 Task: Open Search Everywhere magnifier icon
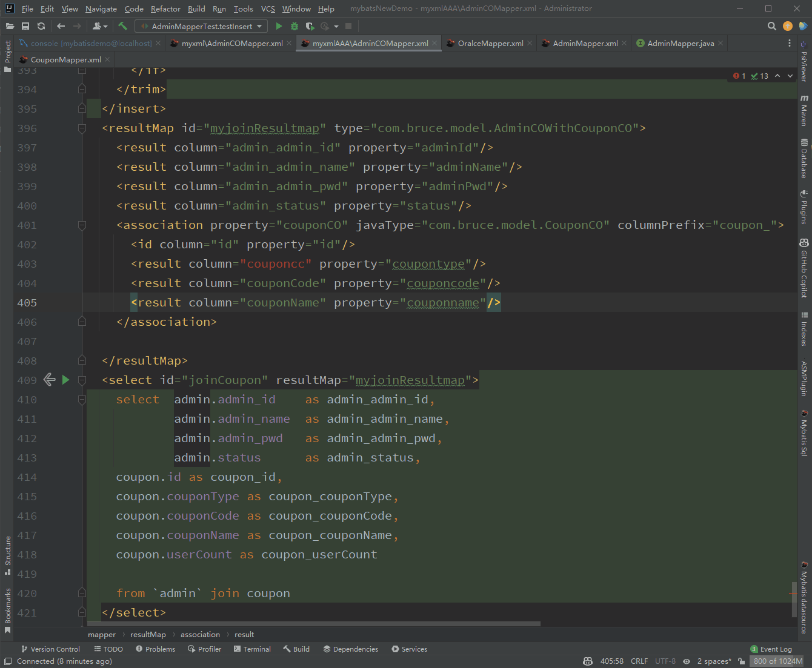pos(771,26)
